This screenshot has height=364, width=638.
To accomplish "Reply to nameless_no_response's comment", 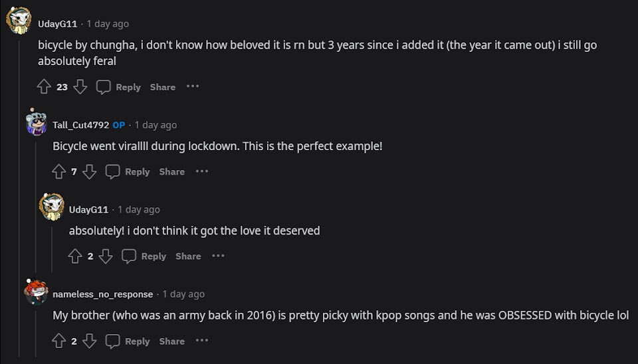I will point(128,341).
